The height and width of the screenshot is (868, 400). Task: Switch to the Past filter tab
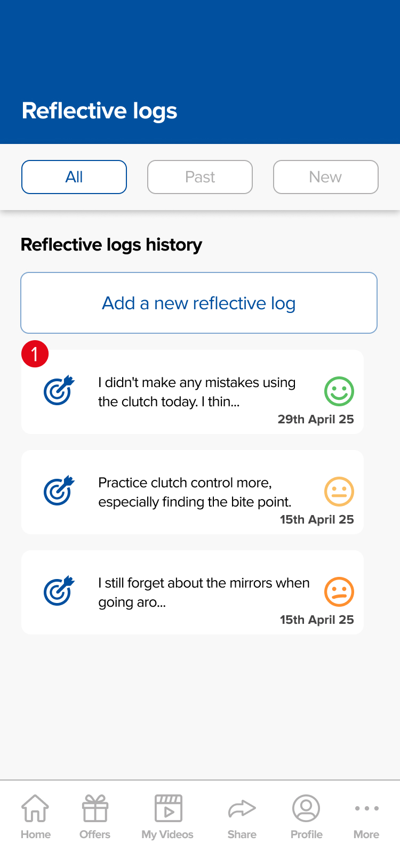(200, 177)
